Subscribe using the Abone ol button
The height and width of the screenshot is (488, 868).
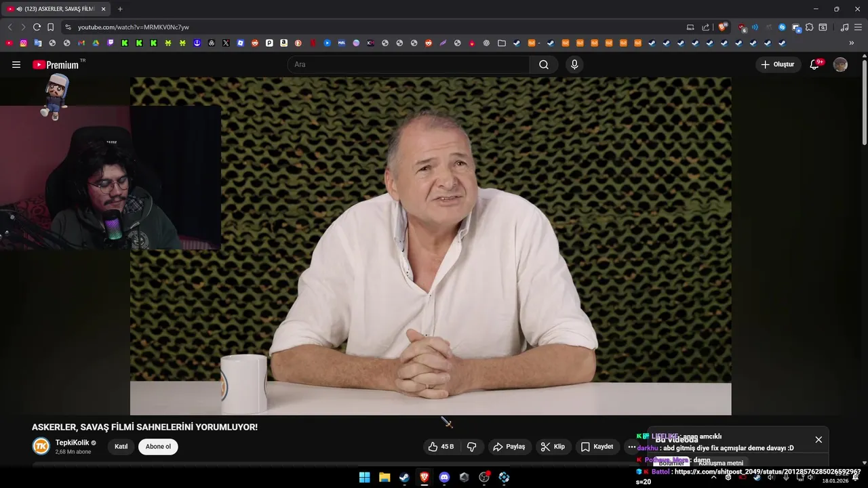158,447
